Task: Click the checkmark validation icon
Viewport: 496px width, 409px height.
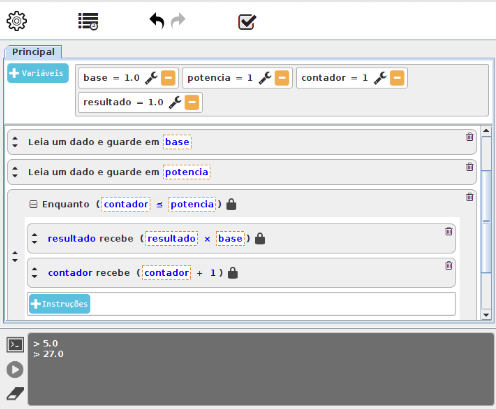Action: 247,22
